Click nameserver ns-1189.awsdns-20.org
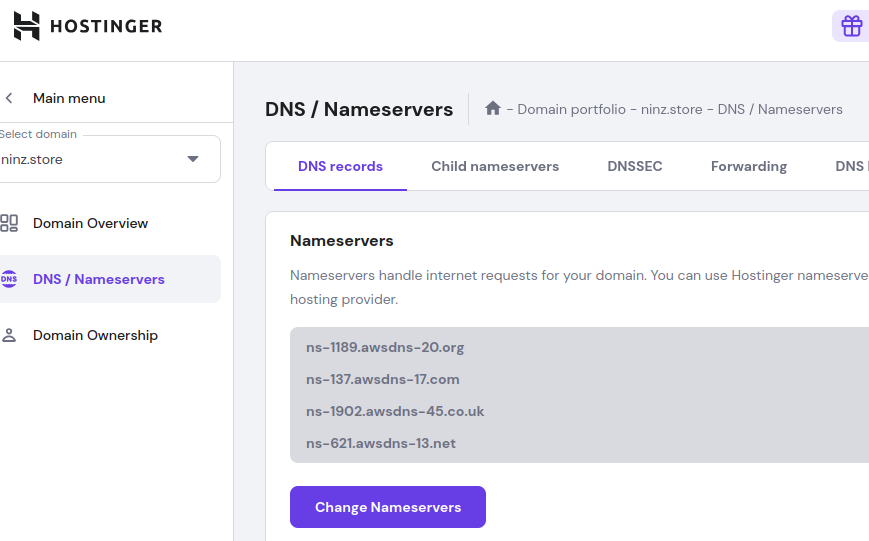 (x=385, y=348)
